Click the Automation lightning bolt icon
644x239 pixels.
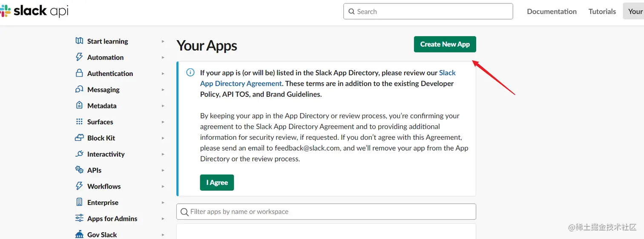point(79,57)
